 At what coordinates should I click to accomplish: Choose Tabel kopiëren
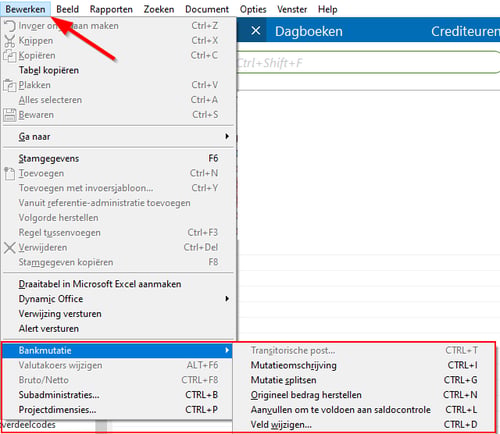point(119,70)
